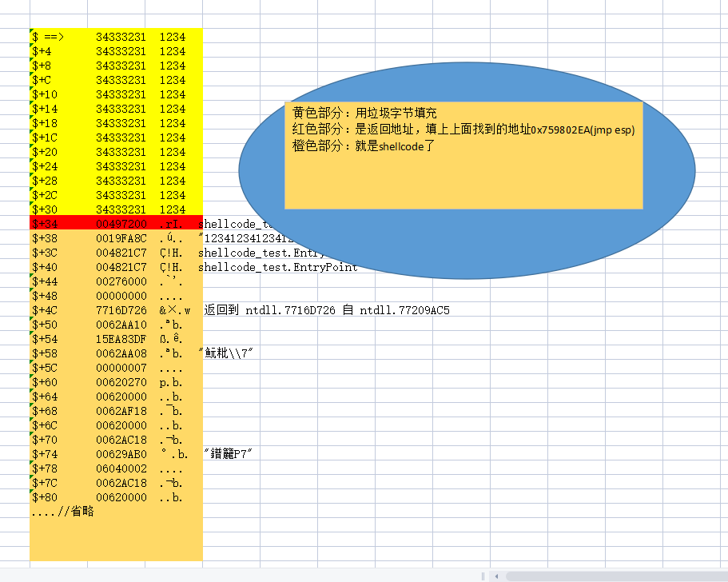Click the value 06040002
Viewport: 728px width, 582px height.
(121, 468)
